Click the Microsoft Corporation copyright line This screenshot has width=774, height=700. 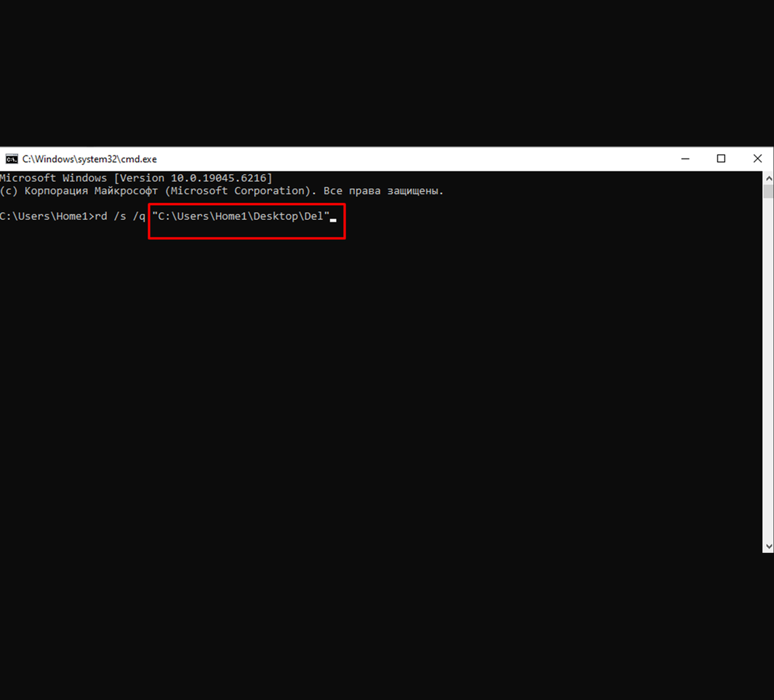click(222, 191)
